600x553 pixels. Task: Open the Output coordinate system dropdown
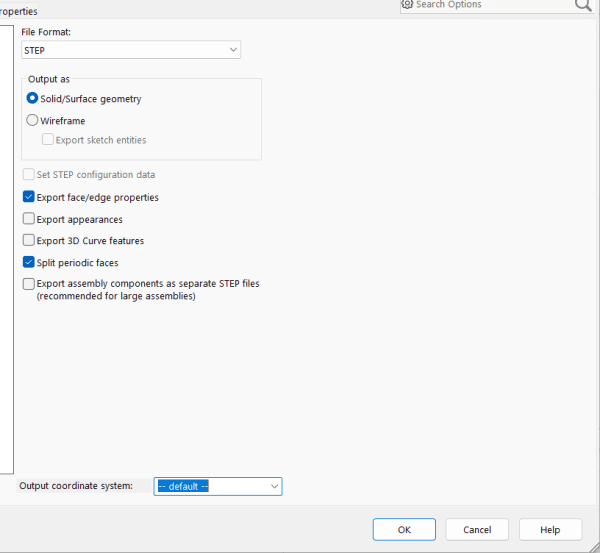[x=218, y=486]
